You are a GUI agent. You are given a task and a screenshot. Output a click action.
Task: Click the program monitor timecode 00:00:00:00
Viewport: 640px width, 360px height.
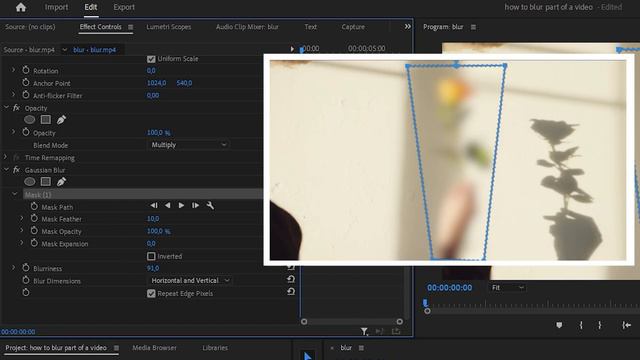(x=449, y=288)
